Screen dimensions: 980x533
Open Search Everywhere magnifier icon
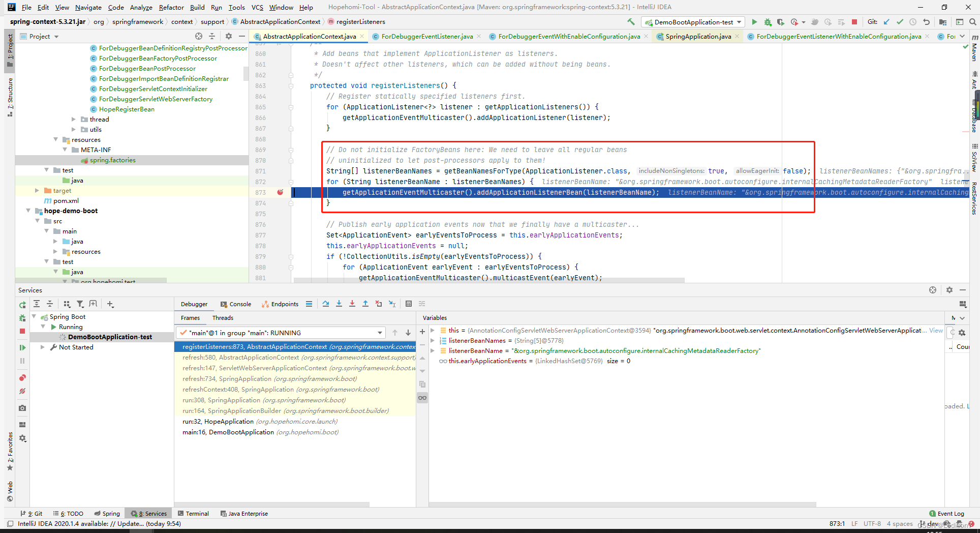972,22
